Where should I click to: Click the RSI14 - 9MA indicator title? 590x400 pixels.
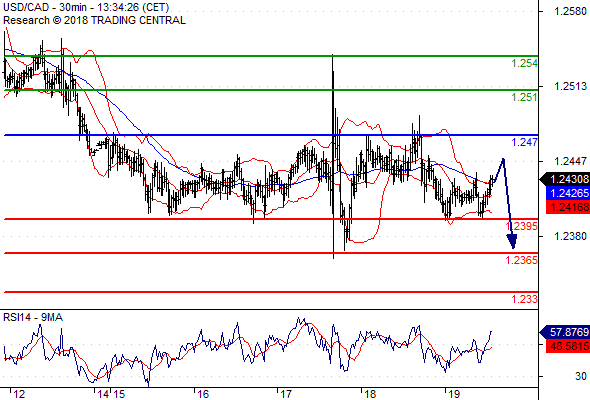(x=33, y=318)
